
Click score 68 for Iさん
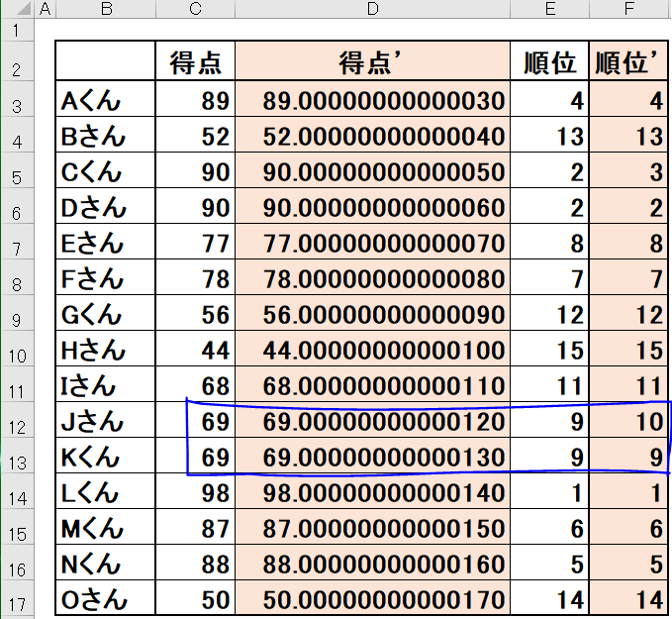(x=195, y=383)
